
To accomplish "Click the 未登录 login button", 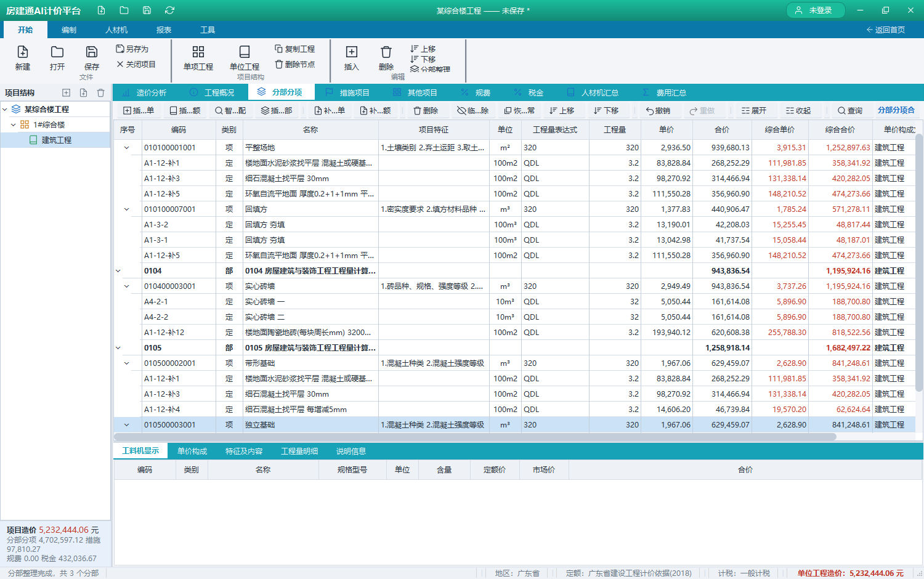I will point(816,10).
